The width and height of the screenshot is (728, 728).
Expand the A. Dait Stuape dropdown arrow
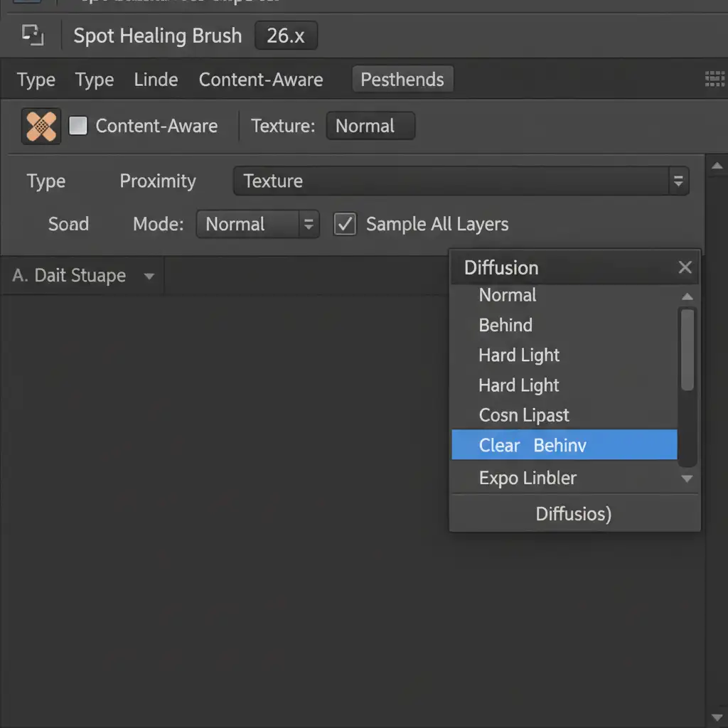[x=149, y=276]
